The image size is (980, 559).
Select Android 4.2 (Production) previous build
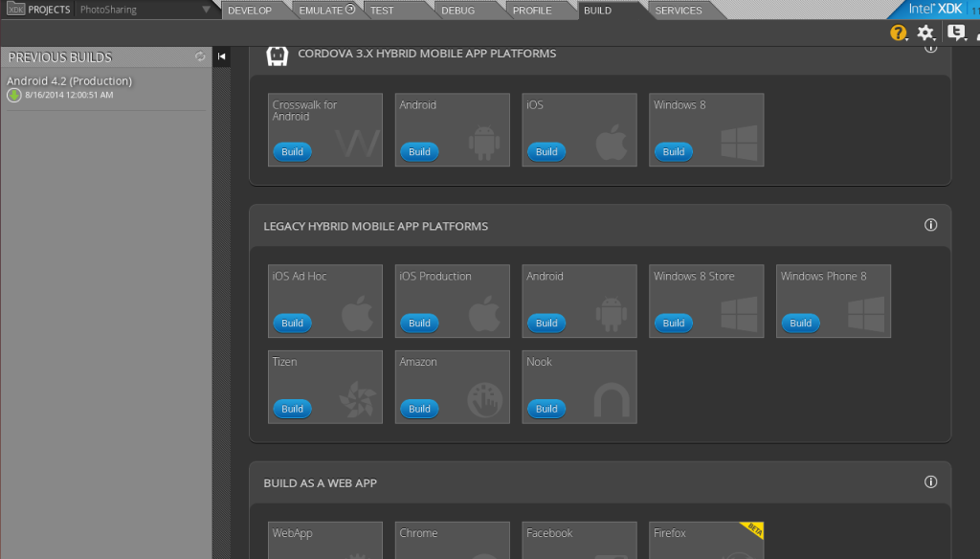pos(69,80)
